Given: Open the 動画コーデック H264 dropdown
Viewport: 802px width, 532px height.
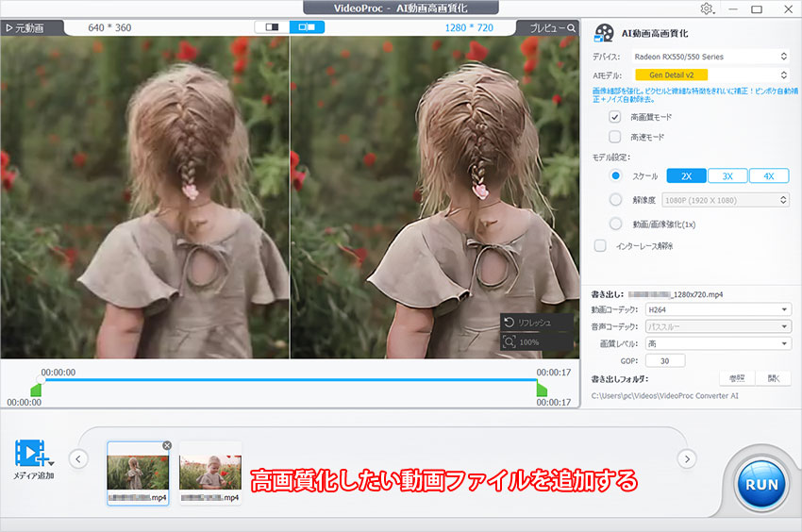Looking at the screenshot, I should point(718,309).
